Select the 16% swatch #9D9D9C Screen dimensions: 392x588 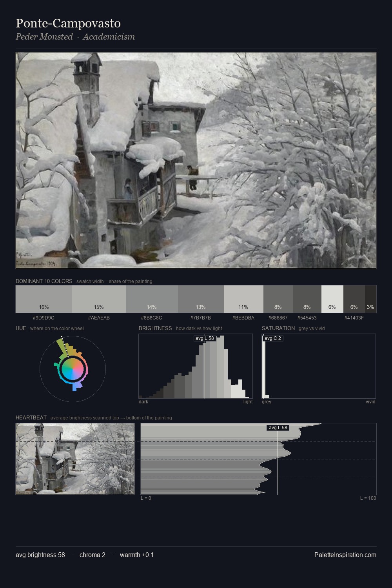(44, 299)
